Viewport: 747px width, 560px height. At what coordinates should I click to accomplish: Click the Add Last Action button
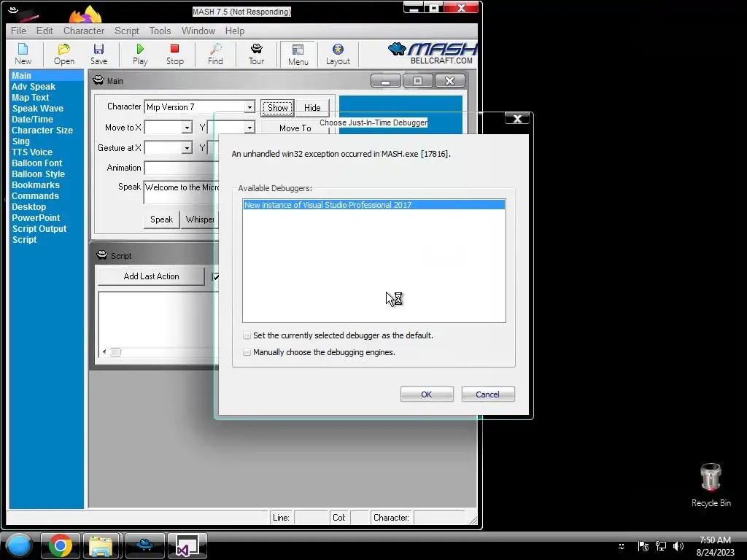[151, 276]
